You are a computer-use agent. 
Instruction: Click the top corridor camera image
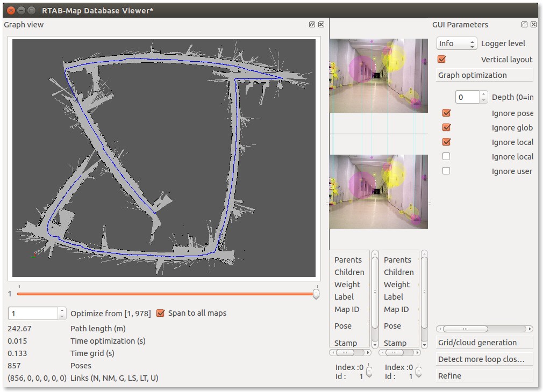(378, 75)
